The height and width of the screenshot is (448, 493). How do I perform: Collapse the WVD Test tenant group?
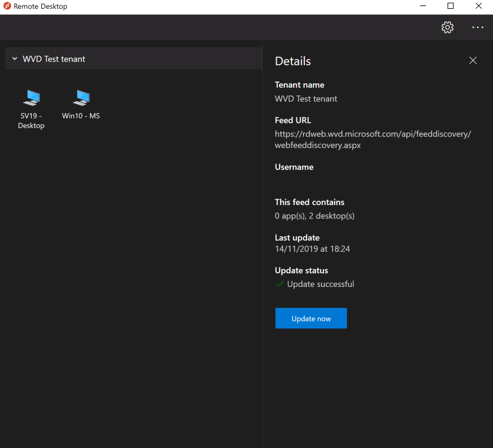click(x=14, y=58)
